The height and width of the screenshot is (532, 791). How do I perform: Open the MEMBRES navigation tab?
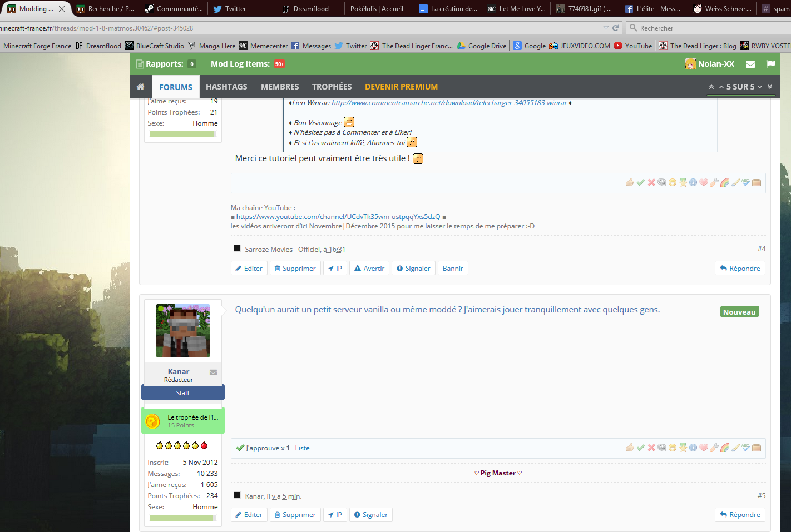[x=280, y=87]
